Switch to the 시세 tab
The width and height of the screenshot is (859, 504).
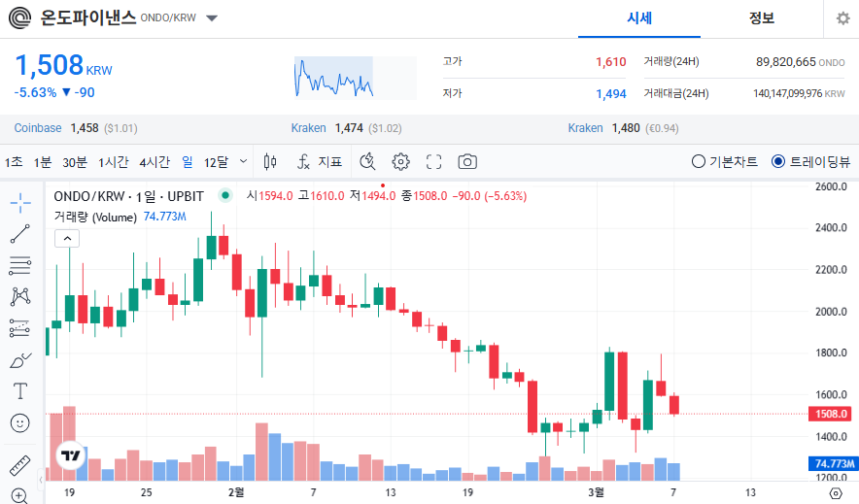639,18
